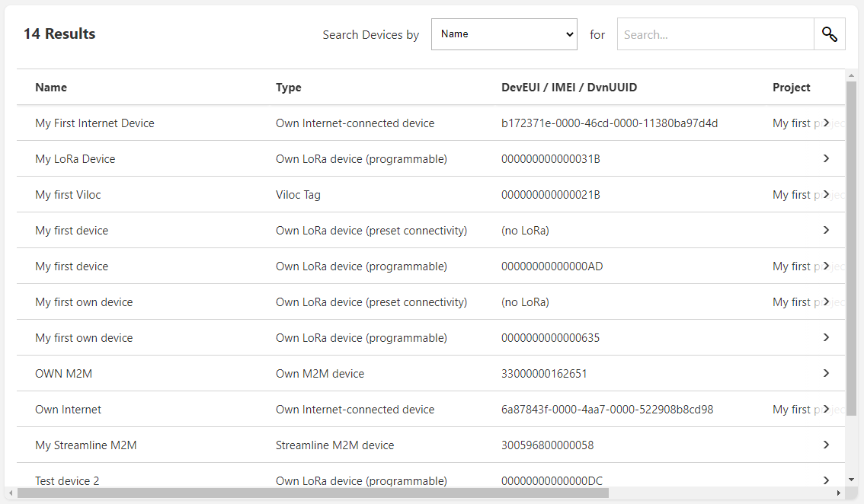Click the "OWN M2M" device name
864x504 pixels.
(x=64, y=374)
